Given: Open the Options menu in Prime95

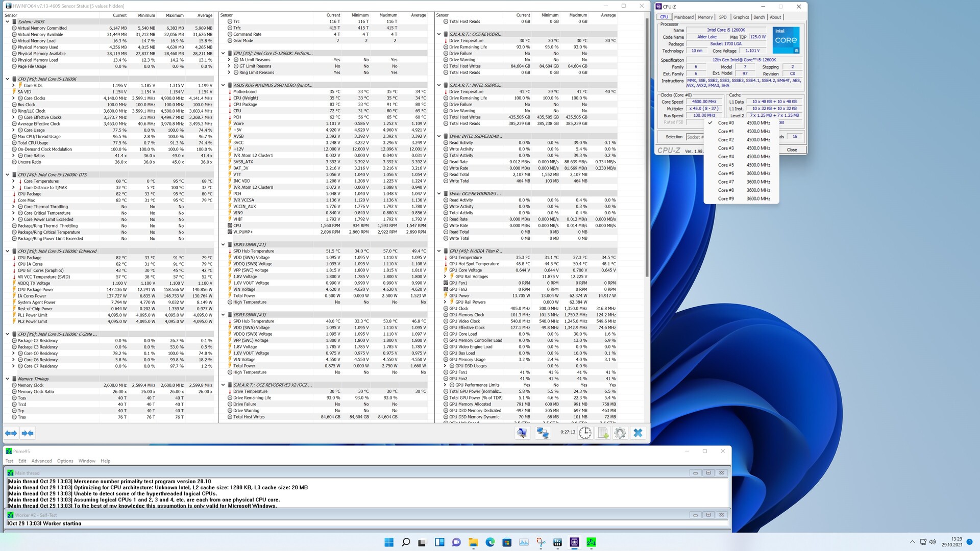Looking at the screenshot, I should click(x=65, y=461).
